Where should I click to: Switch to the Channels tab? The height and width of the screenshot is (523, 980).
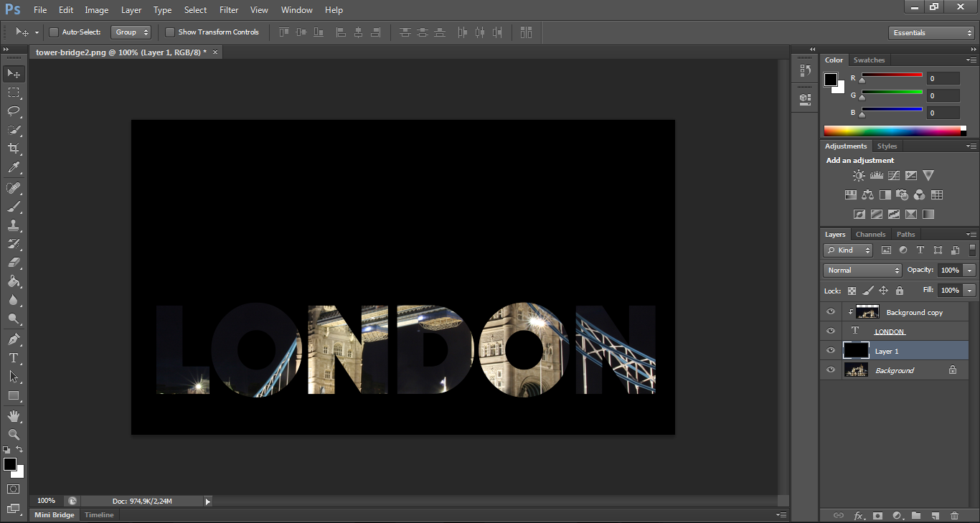[870, 235]
